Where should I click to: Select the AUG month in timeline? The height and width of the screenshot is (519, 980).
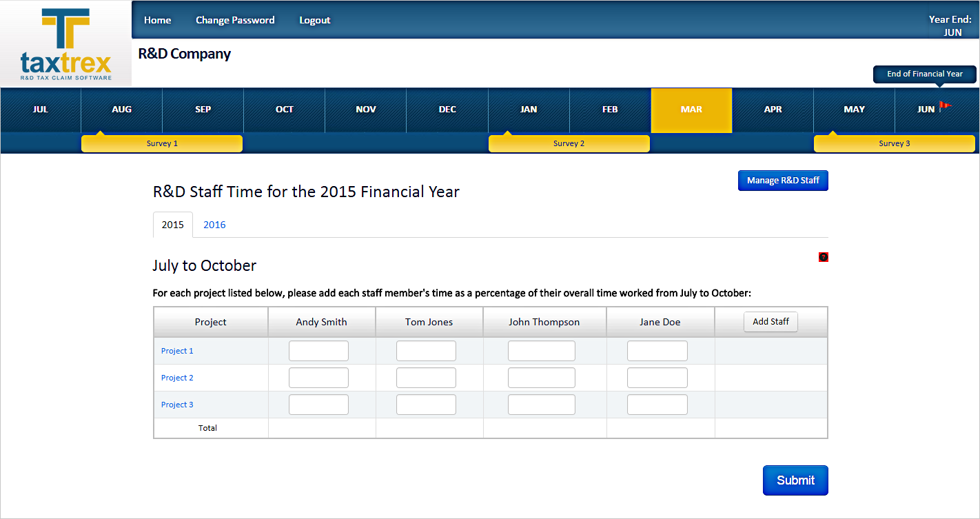tap(121, 110)
